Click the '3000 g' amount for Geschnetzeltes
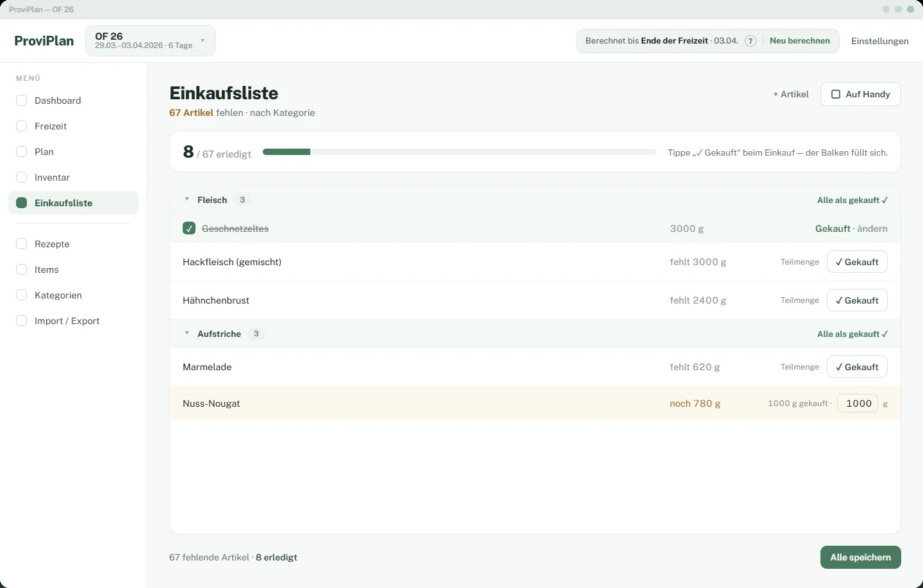This screenshot has width=923, height=588. click(x=686, y=229)
